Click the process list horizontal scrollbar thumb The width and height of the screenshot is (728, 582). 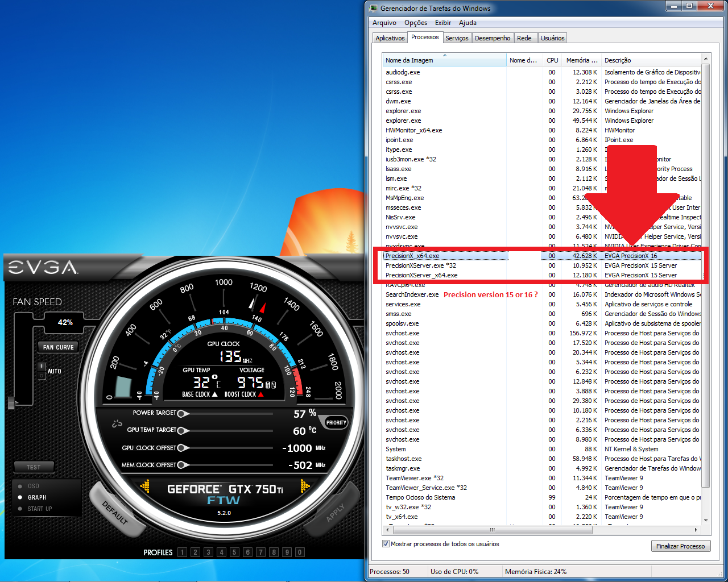pos(493,530)
